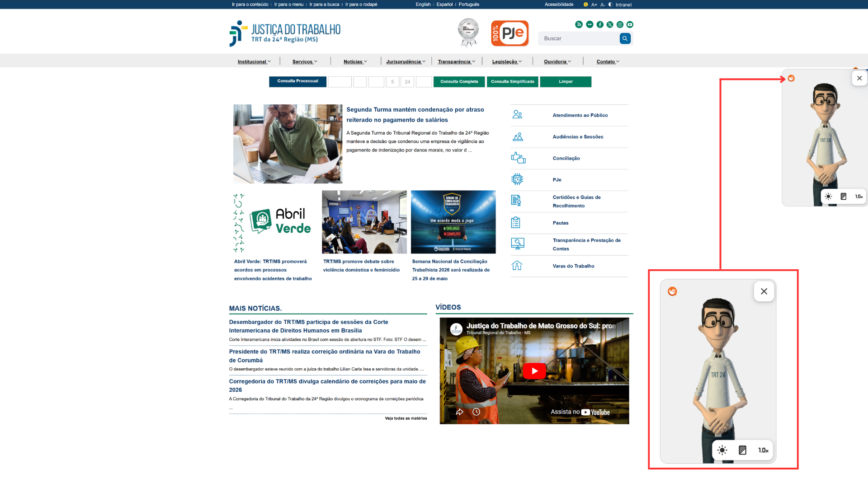
Task: Open the Instagram icon
Action: pos(620,24)
